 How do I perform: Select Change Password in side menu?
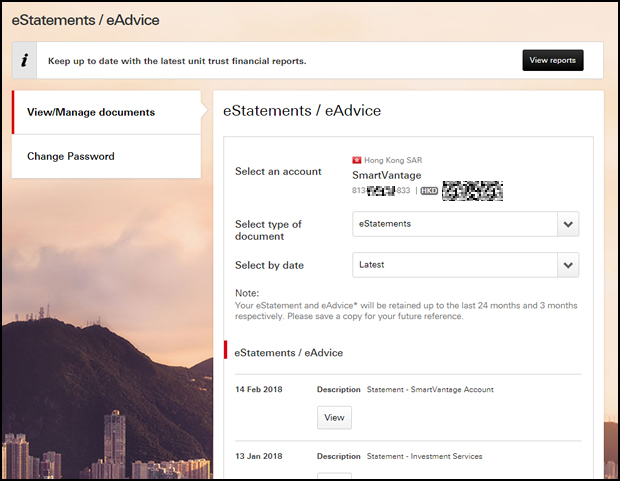106,156
